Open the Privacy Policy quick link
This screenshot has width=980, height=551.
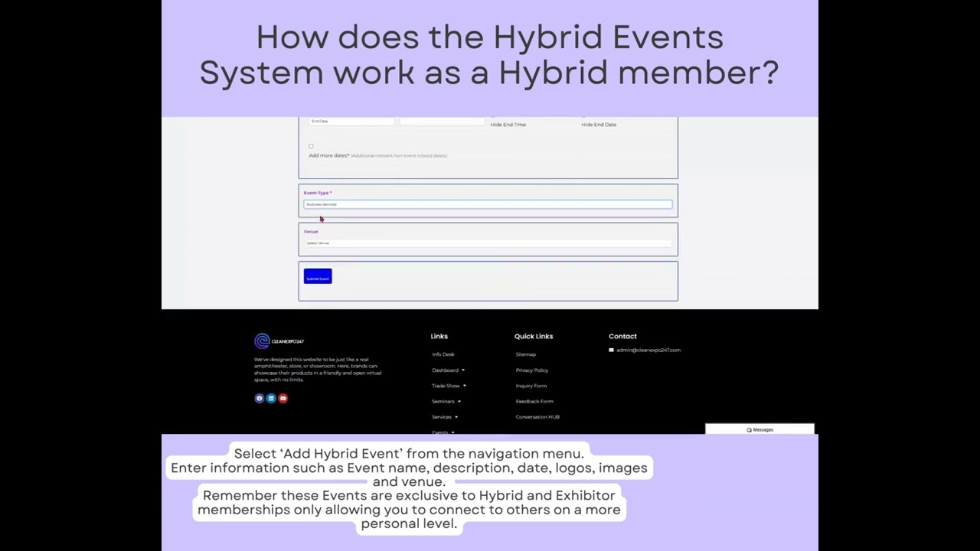tap(532, 370)
